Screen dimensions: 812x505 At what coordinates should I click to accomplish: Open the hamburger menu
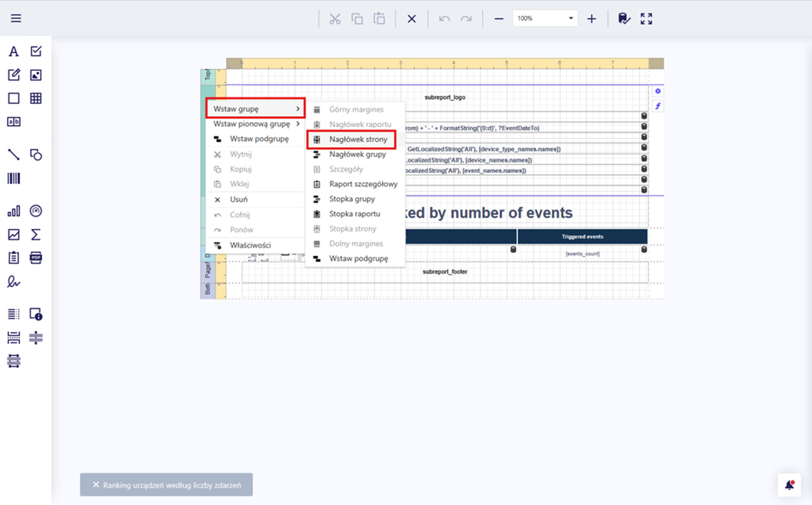[x=16, y=18]
